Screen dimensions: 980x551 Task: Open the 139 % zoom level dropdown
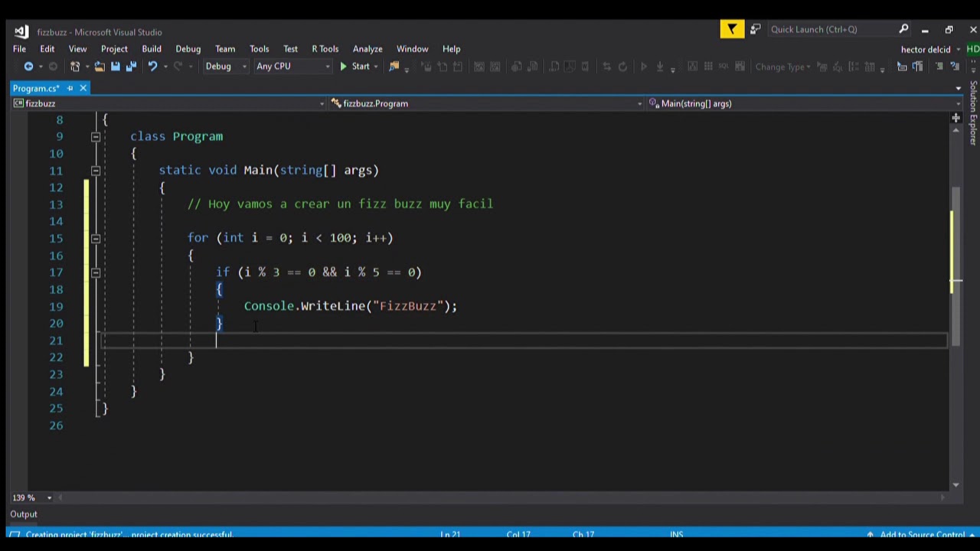point(31,497)
